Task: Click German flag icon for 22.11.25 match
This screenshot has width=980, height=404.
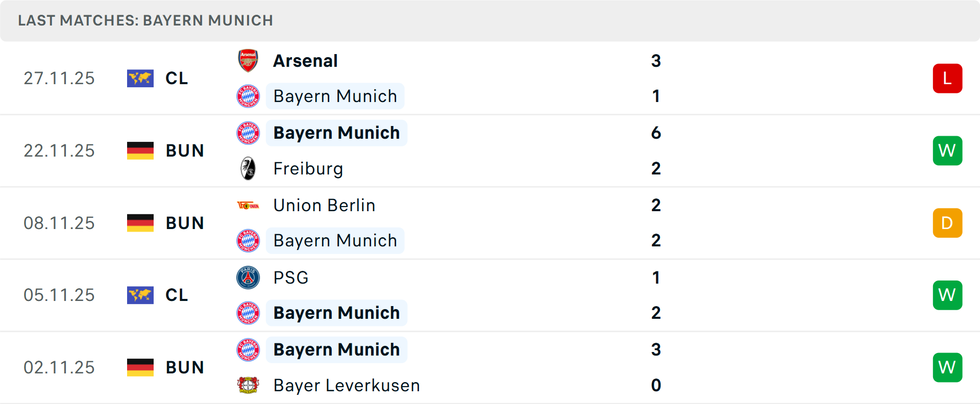Action: point(140,150)
